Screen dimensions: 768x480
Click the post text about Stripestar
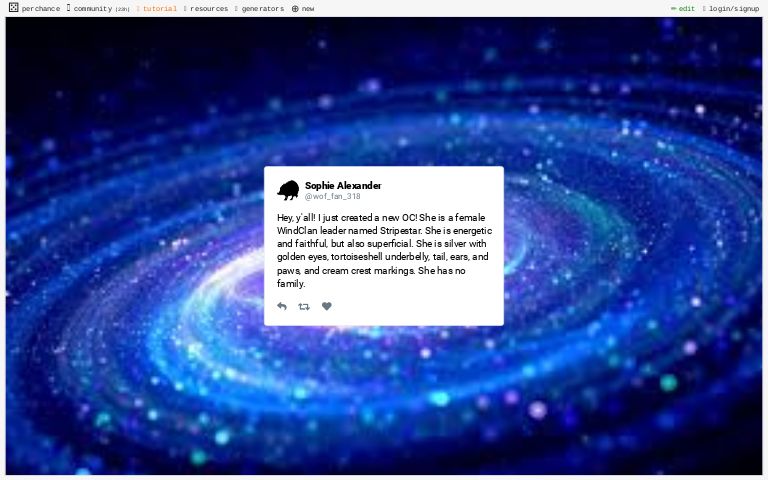click(x=384, y=250)
